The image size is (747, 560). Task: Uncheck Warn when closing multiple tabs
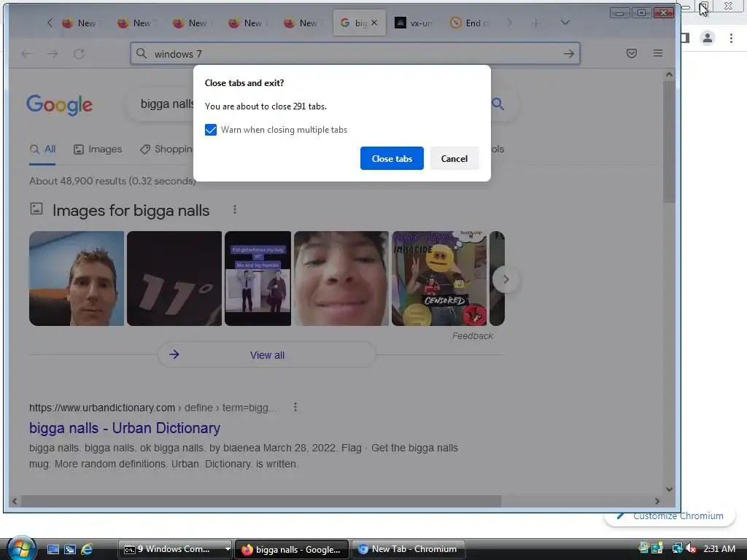click(x=211, y=130)
